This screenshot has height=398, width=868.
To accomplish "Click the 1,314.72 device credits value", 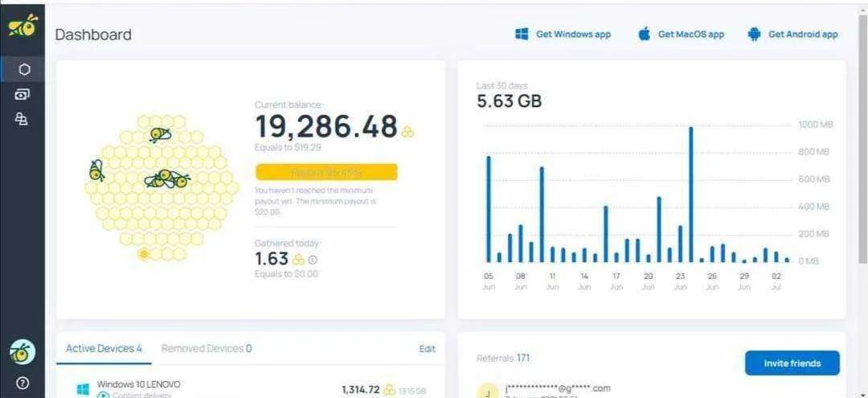I will [x=360, y=390].
